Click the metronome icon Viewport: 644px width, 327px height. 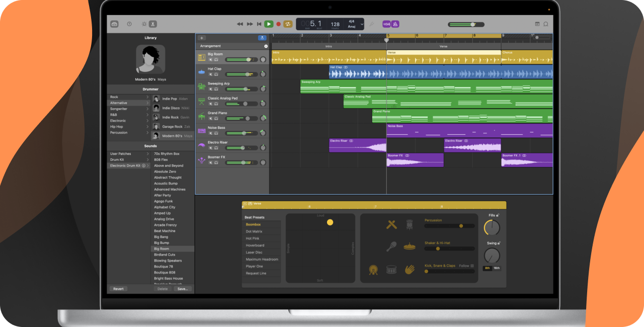click(x=395, y=24)
